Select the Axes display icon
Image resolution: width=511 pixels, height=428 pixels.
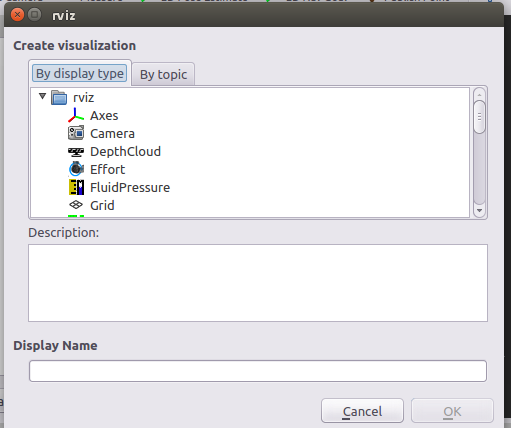click(x=76, y=115)
